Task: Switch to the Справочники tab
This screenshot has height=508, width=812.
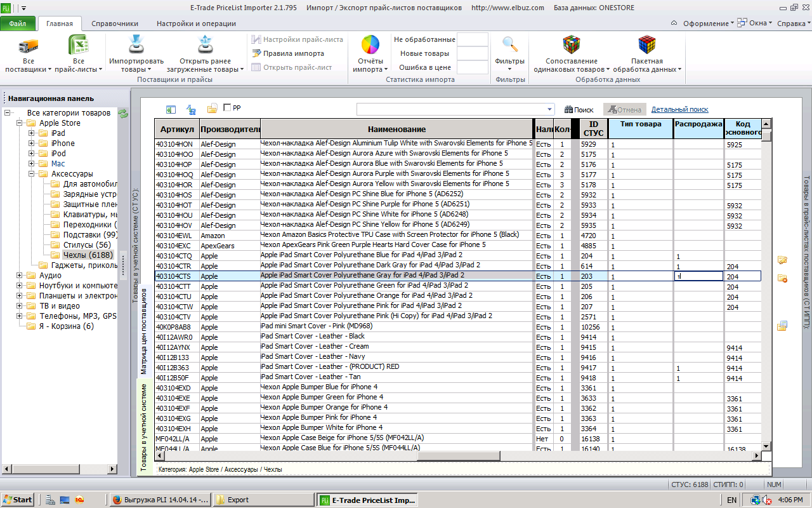Action: tap(115, 23)
